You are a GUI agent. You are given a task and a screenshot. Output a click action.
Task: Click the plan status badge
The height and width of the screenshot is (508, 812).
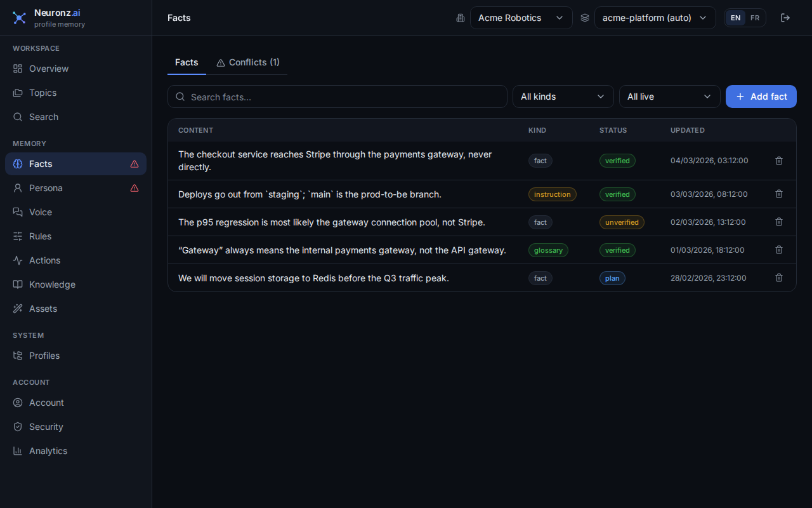612,278
